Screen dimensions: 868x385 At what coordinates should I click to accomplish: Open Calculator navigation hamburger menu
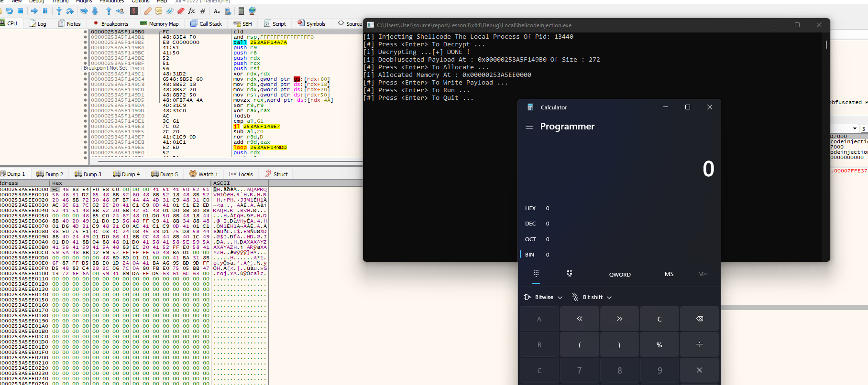[529, 126]
